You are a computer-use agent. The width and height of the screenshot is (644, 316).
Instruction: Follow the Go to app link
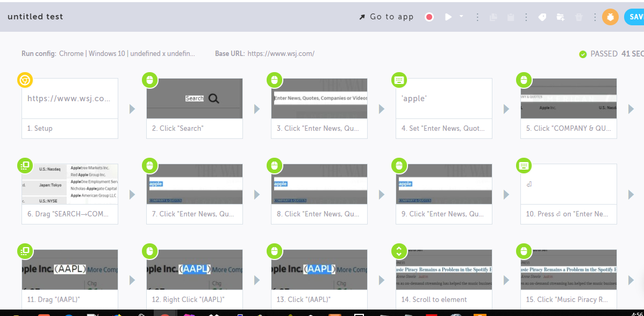click(387, 17)
